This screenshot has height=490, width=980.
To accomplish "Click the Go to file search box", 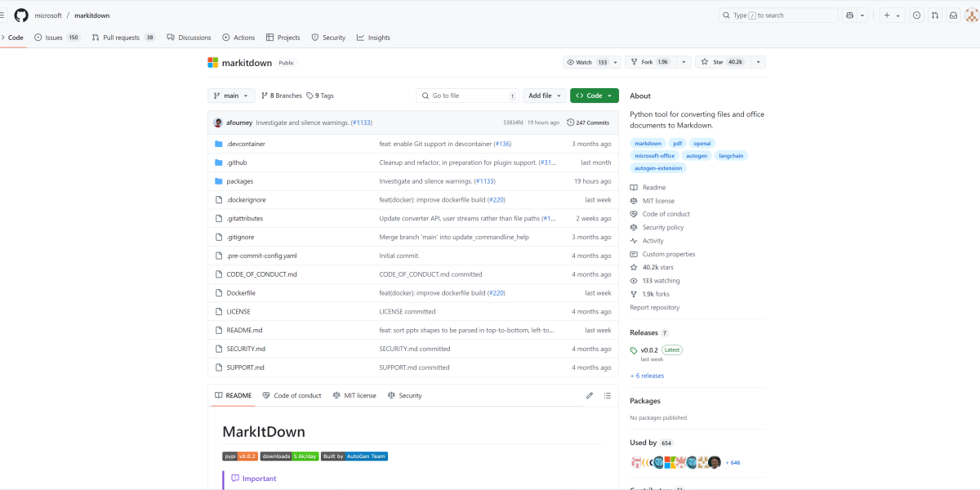I will [x=467, y=96].
